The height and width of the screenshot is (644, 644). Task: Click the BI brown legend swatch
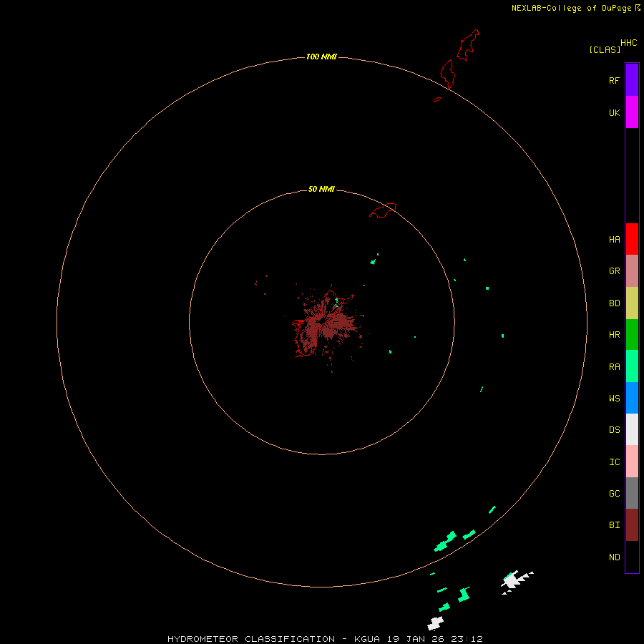(632, 525)
